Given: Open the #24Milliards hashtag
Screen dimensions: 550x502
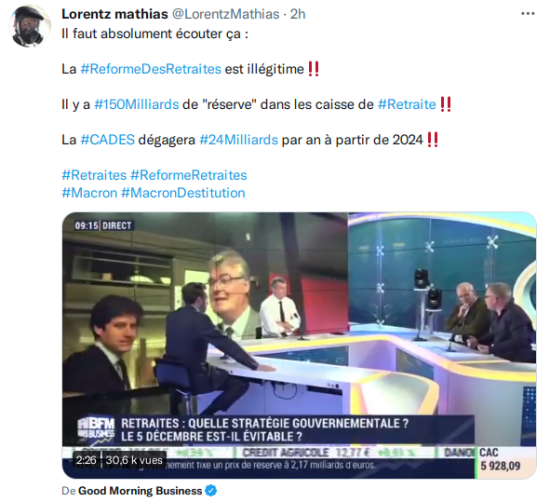Looking at the screenshot, I should (239, 140).
